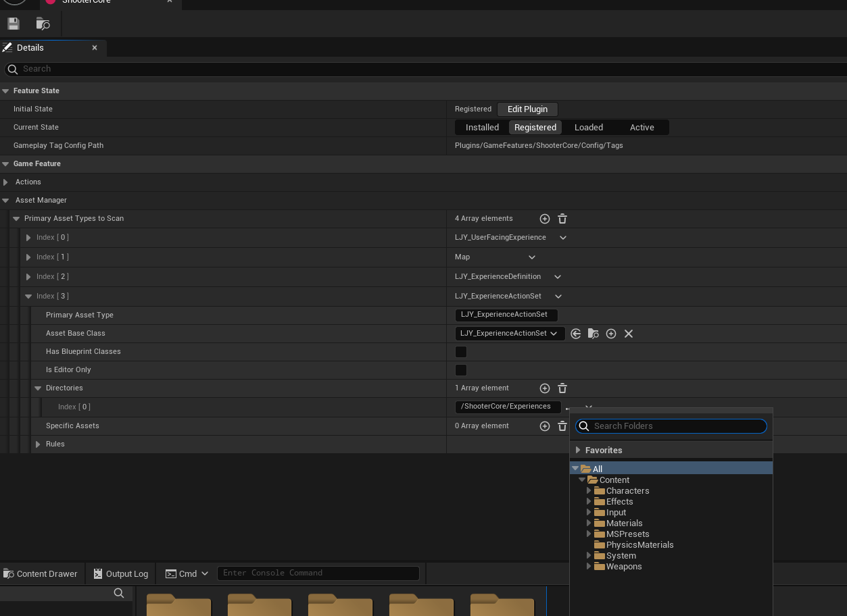Set current state to Registered
The width and height of the screenshot is (847, 616).
535,128
